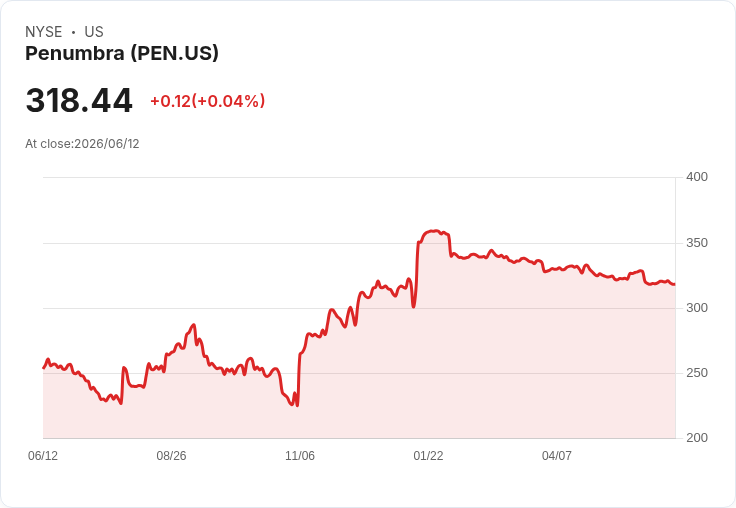Click the 200 y-axis price label
736x508 pixels.
point(697,438)
